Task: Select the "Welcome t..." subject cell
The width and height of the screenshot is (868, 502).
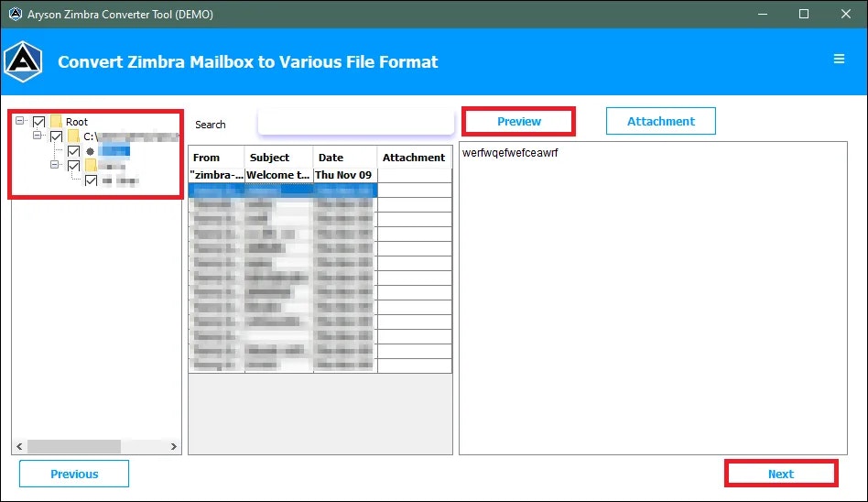Action: [x=278, y=175]
